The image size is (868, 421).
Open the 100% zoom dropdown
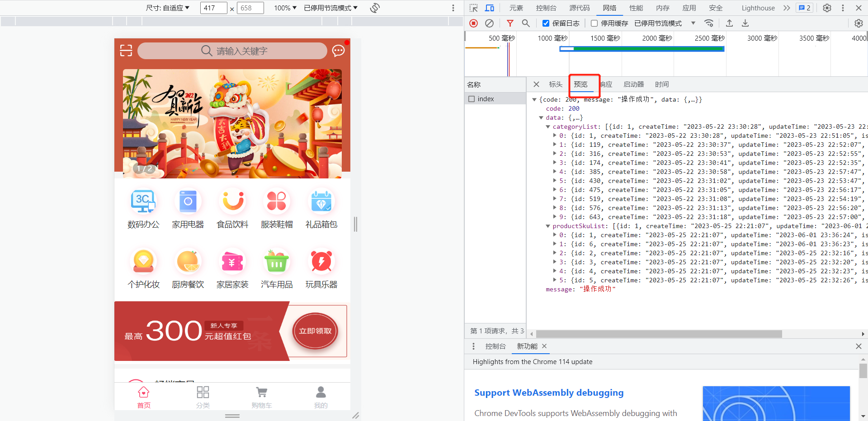[285, 8]
